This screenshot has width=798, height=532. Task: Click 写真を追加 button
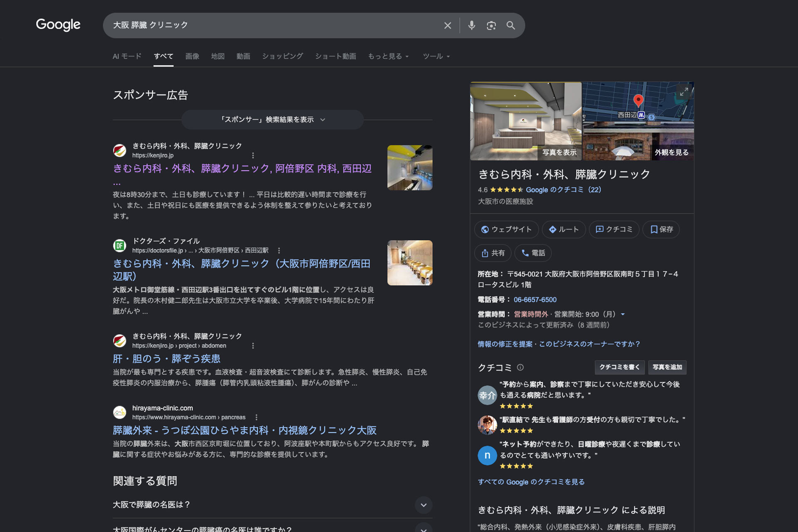667,367
